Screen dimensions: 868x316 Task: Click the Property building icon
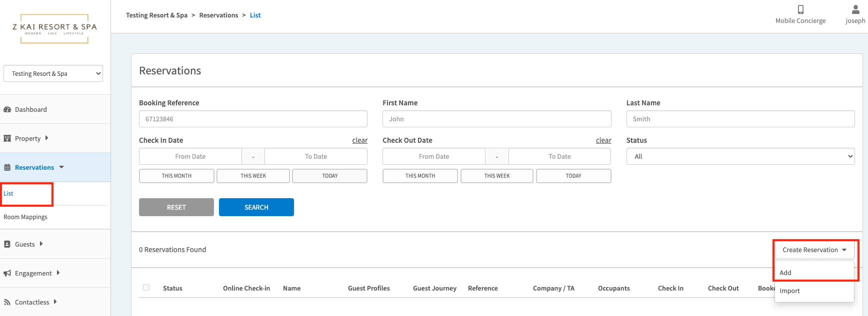[x=7, y=138]
